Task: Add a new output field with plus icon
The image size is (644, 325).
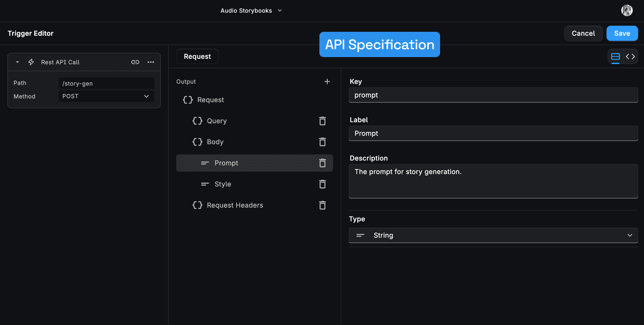Action: pyautogui.click(x=327, y=81)
